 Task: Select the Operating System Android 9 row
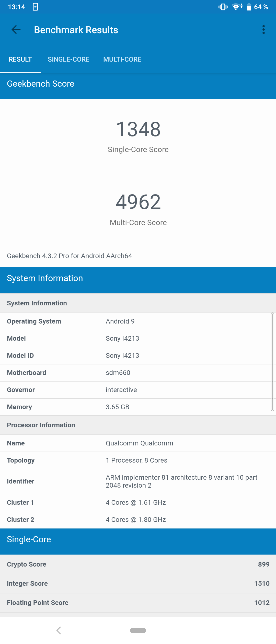click(138, 321)
